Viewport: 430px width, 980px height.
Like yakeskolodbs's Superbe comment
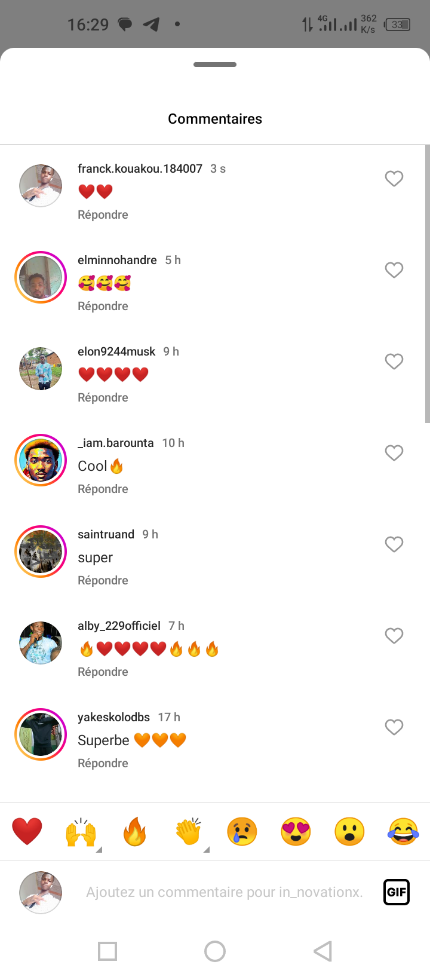(x=394, y=727)
